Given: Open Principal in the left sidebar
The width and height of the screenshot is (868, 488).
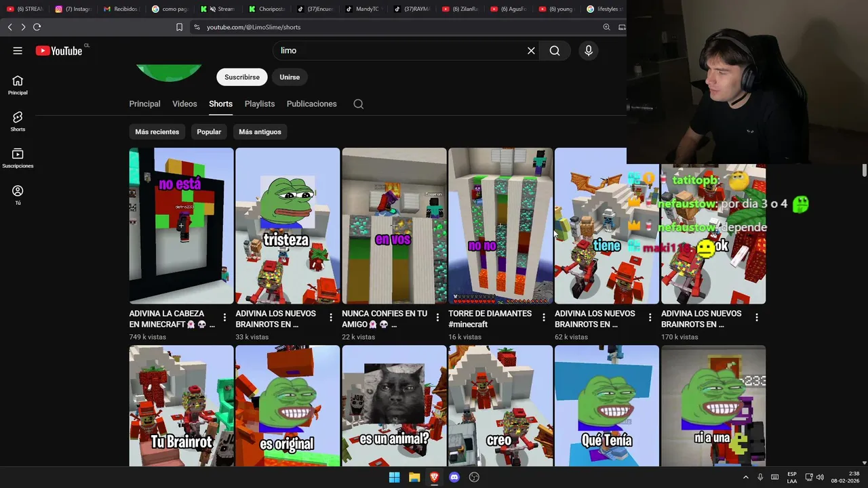Looking at the screenshot, I should point(18,85).
